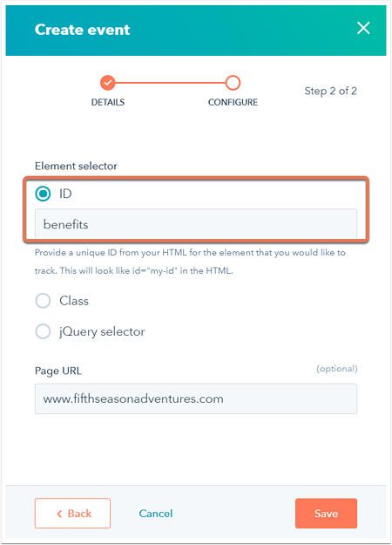Go back with the Back button
Image resolution: width=392 pixels, height=545 pixels.
72,514
